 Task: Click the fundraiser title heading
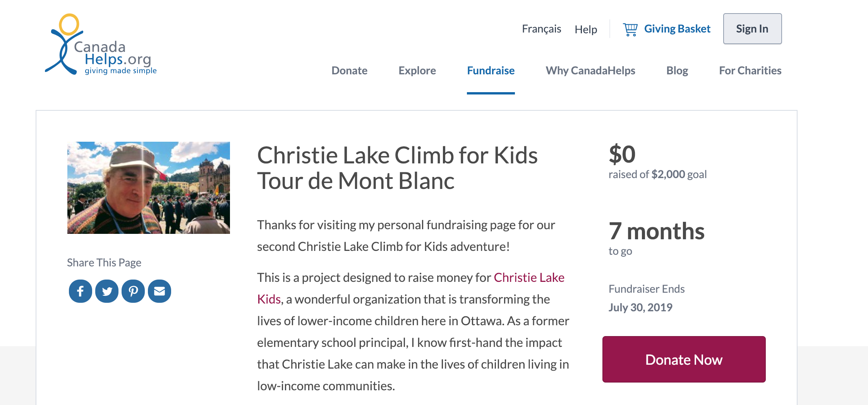(397, 168)
